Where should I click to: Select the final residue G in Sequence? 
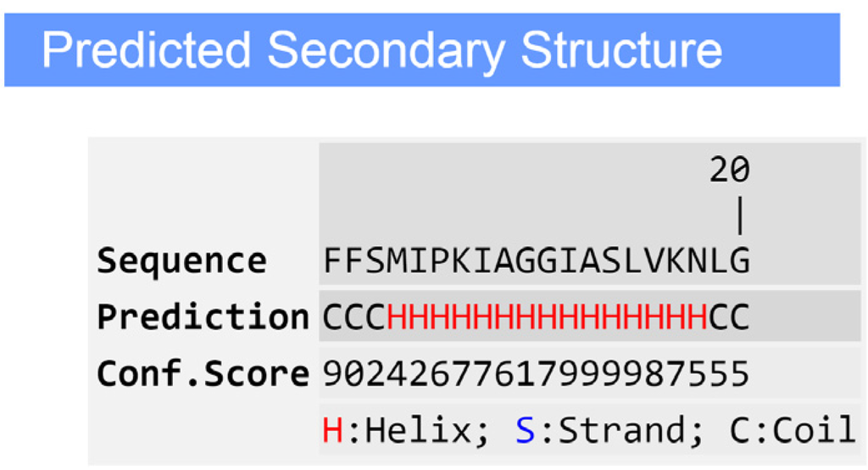[x=739, y=261]
